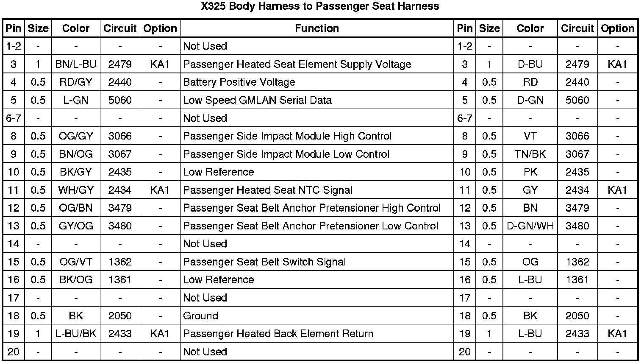Select the right Option column header
Viewport: 644px width, 363px height.
point(617,28)
